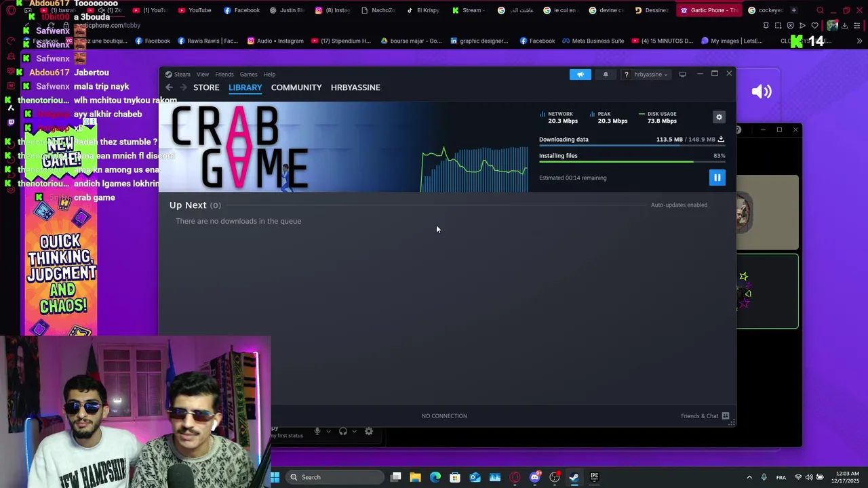Pause the Crab Game download
This screenshot has height=488, width=868.
717,178
